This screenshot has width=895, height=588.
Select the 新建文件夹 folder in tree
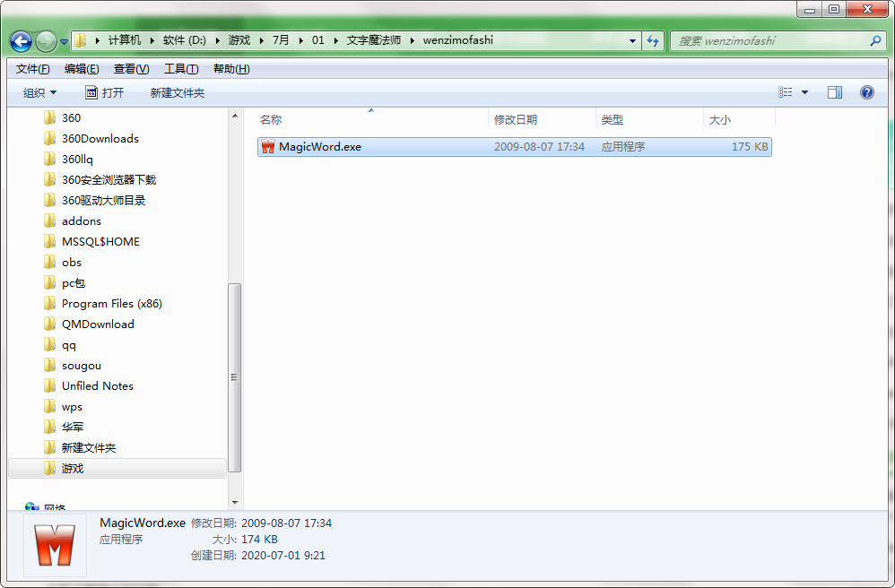(x=89, y=447)
